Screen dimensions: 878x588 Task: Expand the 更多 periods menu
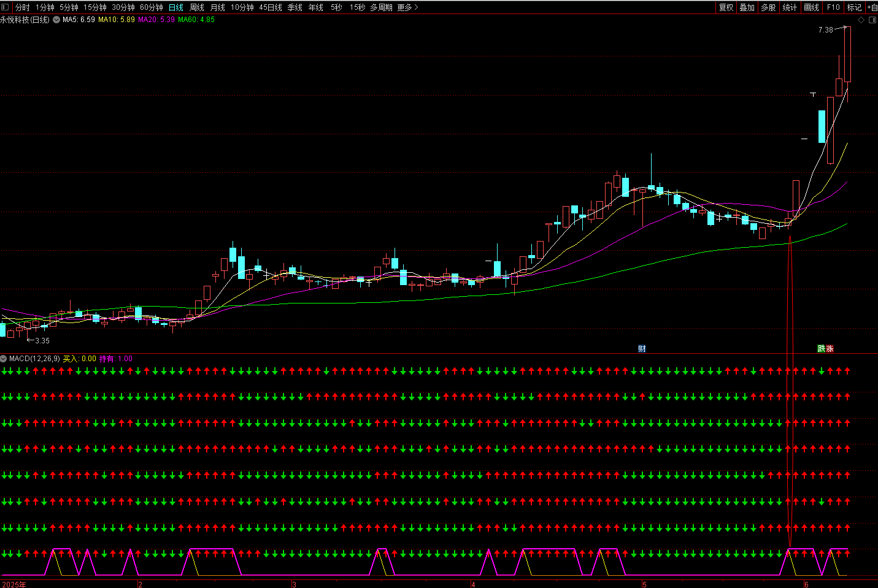(x=407, y=7)
